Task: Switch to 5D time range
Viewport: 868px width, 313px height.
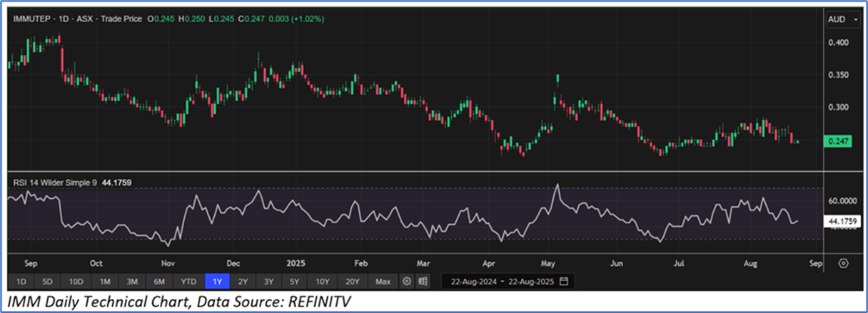Action: tap(48, 280)
